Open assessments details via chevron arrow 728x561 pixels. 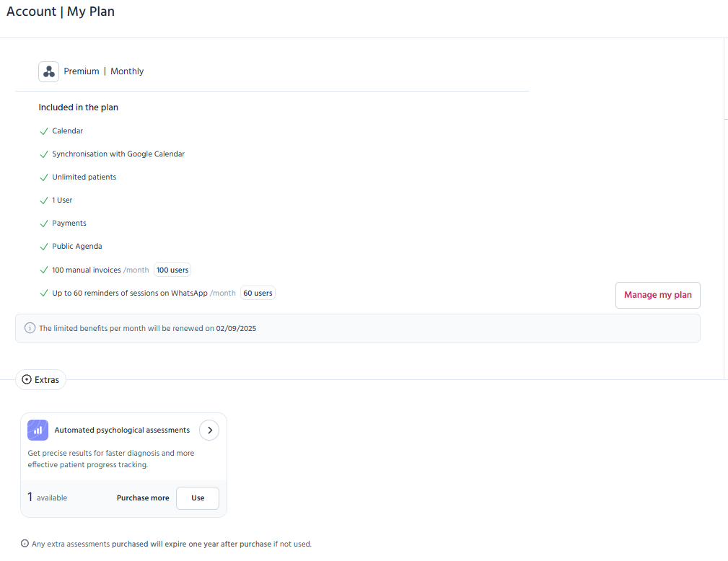pyautogui.click(x=209, y=430)
